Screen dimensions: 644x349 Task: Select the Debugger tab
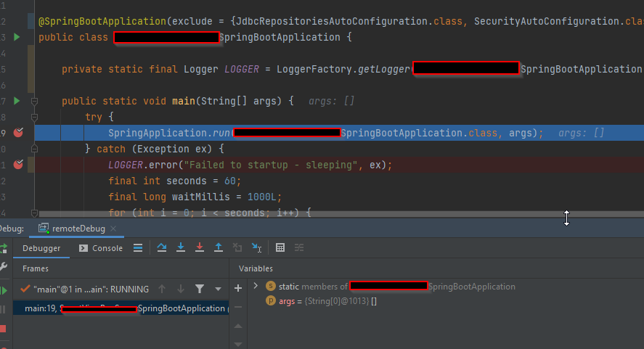pyautogui.click(x=41, y=248)
